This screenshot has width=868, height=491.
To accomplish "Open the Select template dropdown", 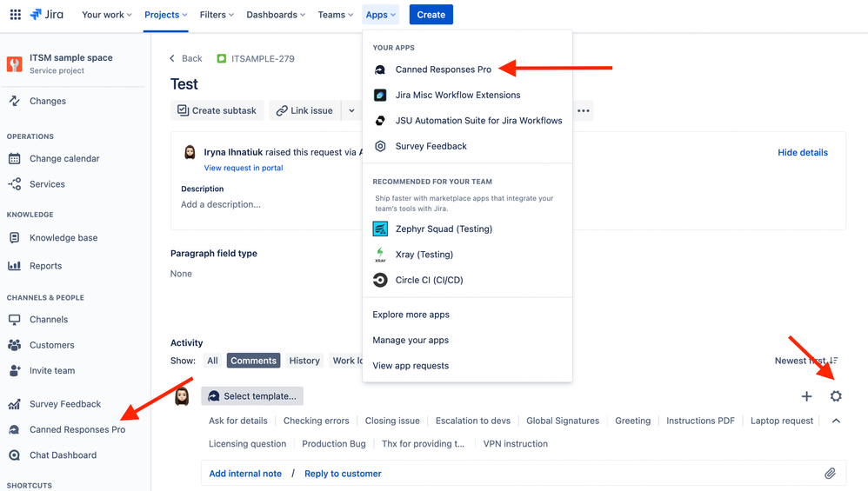I will point(252,396).
